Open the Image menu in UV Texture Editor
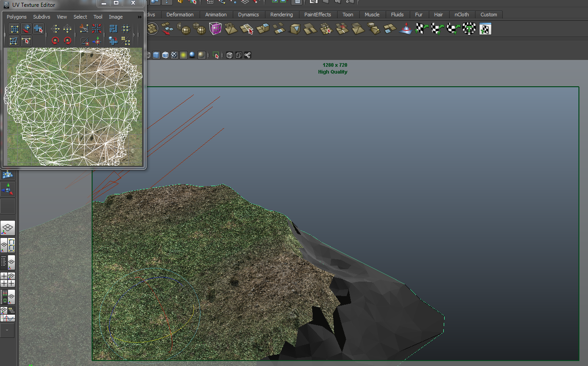 116,17
